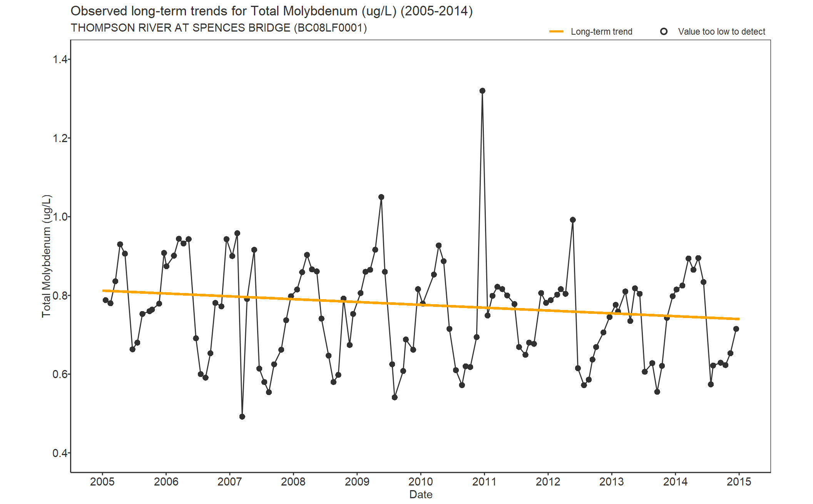
Task: Click the x-axis label 2009
Action: coord(357,482)
